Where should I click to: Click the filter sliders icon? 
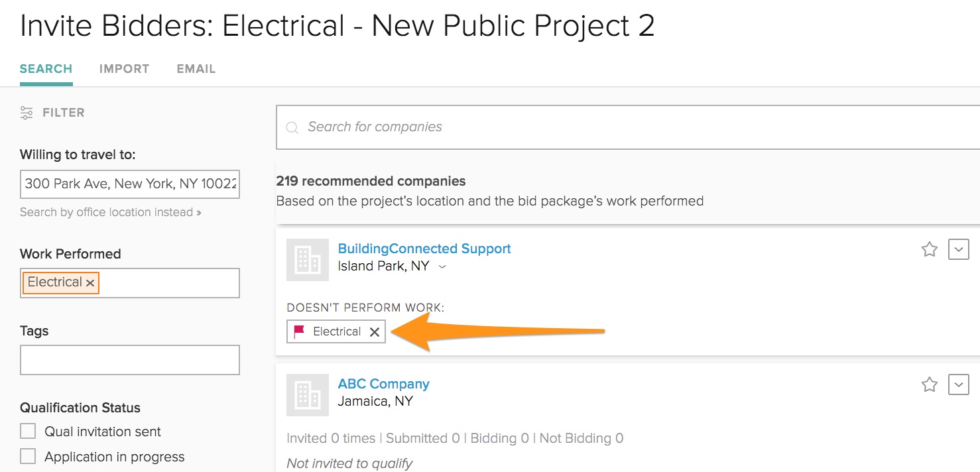(27, 113)
